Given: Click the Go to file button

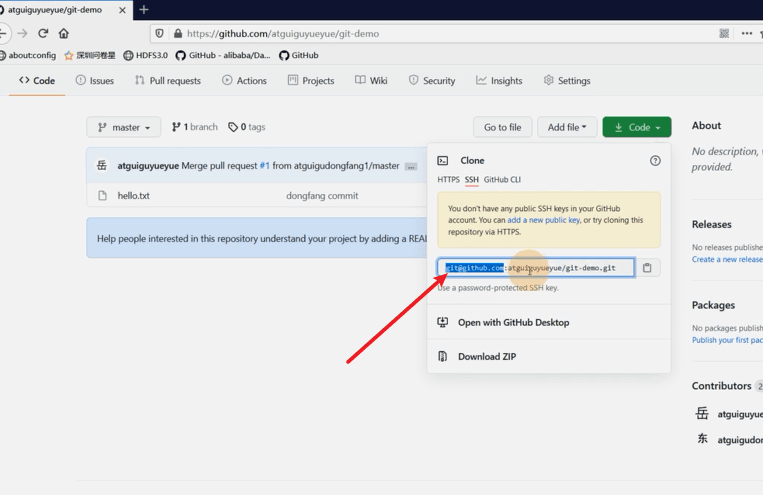Looking at the screenshot, I should pos(502,128).
